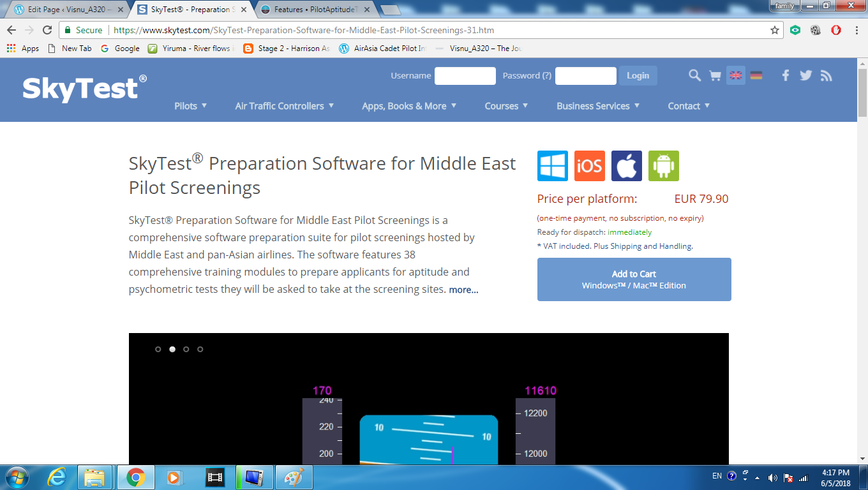Click the volume speaker tray icon
The image size is (868, 490).
pos(772,477)
